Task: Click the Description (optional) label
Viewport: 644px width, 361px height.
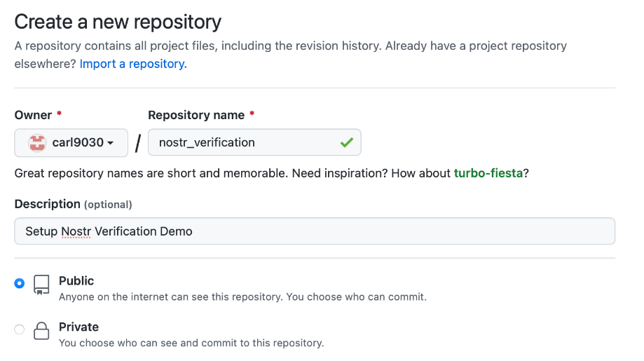Action: [73, 204]
